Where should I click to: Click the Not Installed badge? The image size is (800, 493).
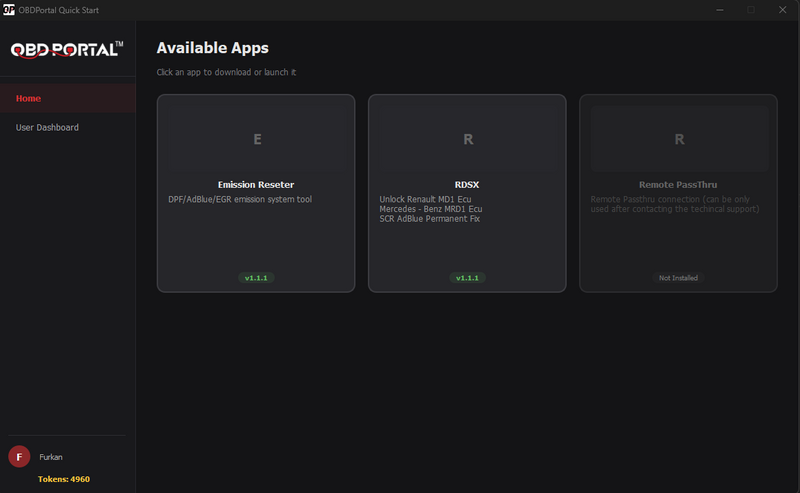(x=678, y=278)
